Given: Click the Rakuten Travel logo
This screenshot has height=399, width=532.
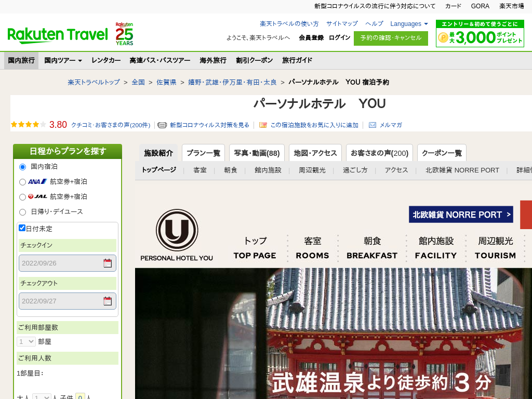Looking at the screenshot, I should click(58, 35).
